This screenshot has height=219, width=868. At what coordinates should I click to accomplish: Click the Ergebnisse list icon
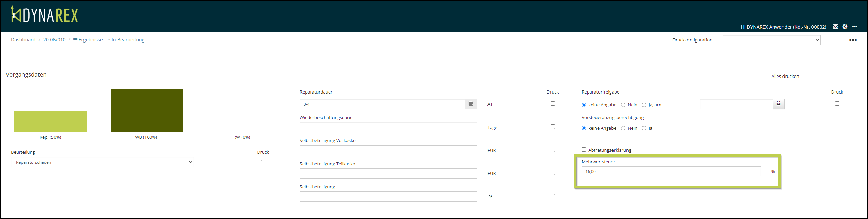(x=75, y=40)
